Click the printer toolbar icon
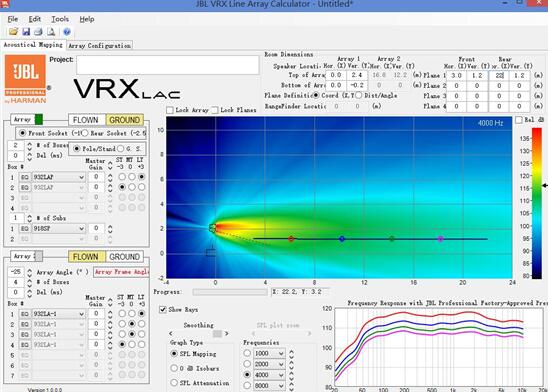 tap(38, 32)
